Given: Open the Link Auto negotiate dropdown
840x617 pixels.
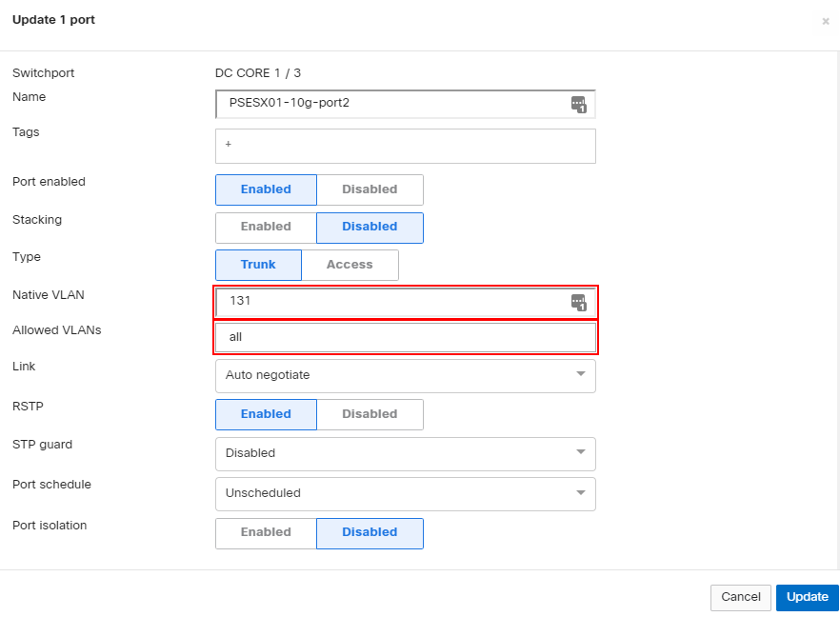Looking at the screenshot, I should pyautogui.click(x=405, y=375).
